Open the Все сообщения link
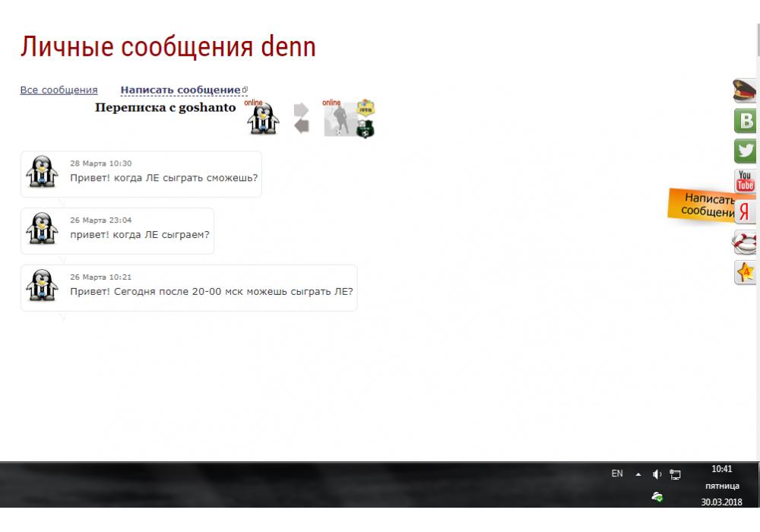 tap(59, 90)
